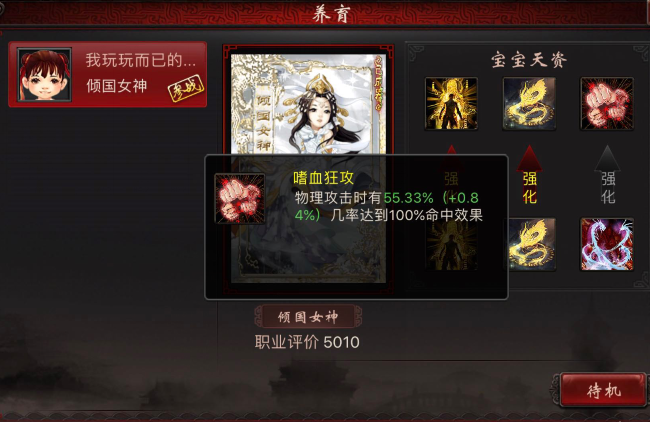Click the 嗜血狂攻 tooltip title

(323, 178)
